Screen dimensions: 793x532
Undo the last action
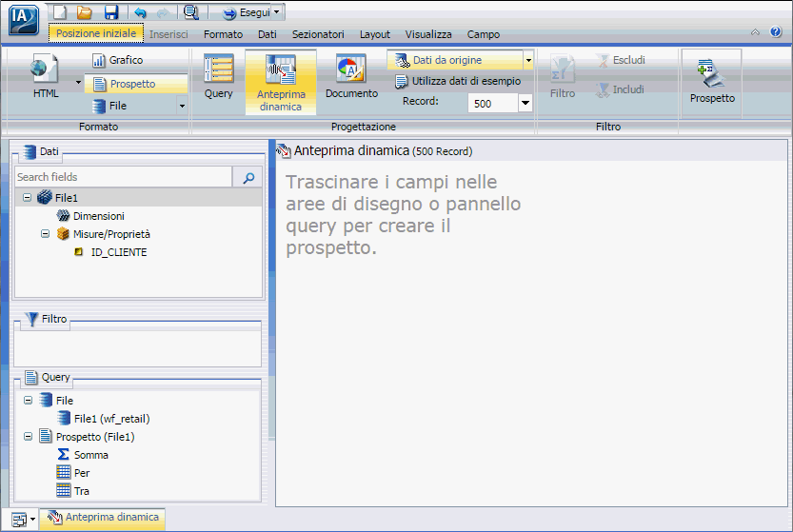tap(140, 12)
